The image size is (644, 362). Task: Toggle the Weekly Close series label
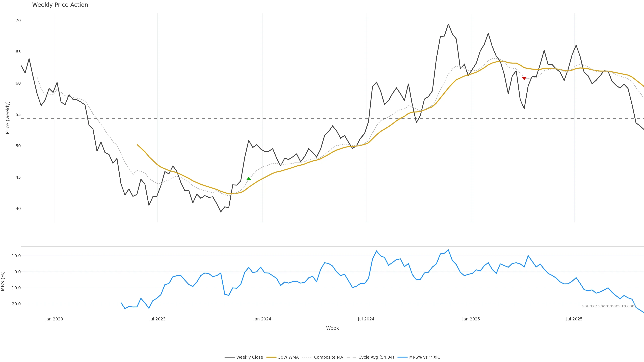tap(249, 357)
